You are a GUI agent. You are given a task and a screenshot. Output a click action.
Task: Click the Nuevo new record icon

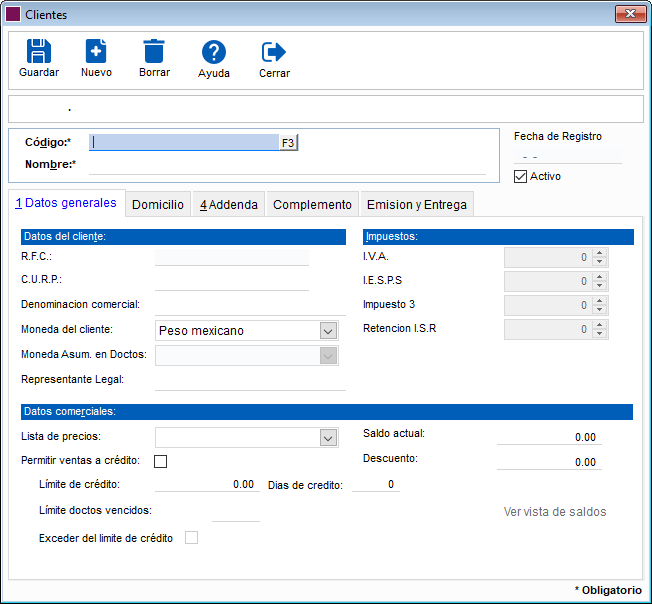tap(96, 52)
